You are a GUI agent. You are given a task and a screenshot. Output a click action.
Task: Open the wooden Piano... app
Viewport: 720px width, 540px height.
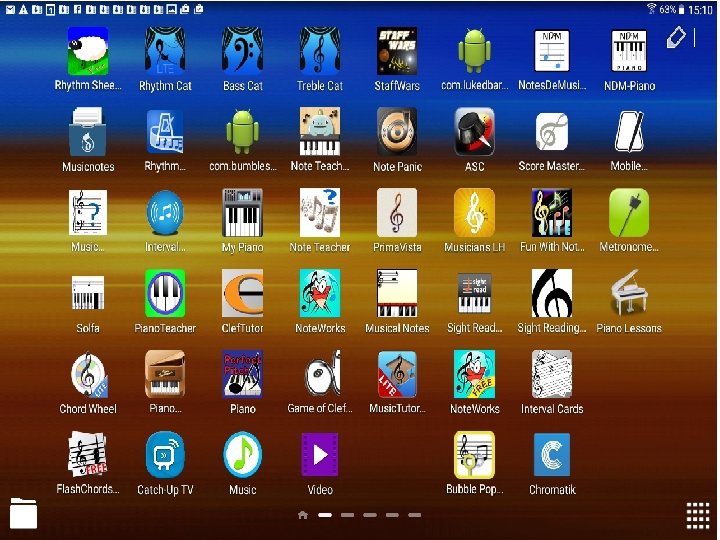click(x=165, y=375)
